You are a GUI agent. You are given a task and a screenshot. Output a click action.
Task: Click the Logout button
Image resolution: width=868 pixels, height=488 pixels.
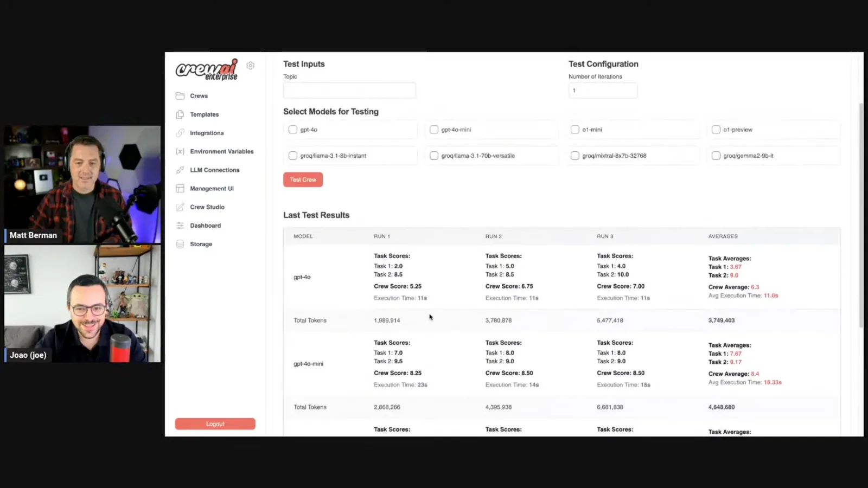215,424
